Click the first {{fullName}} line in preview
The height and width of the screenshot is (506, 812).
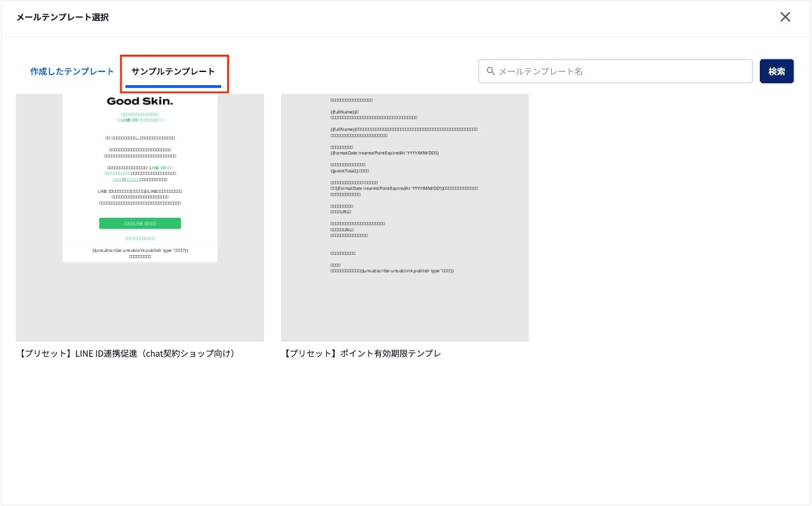pos(343,112)
